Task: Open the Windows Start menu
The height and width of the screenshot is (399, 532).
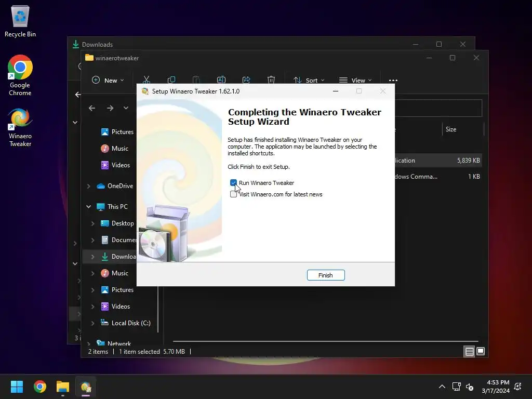Action: coord(17,387)
